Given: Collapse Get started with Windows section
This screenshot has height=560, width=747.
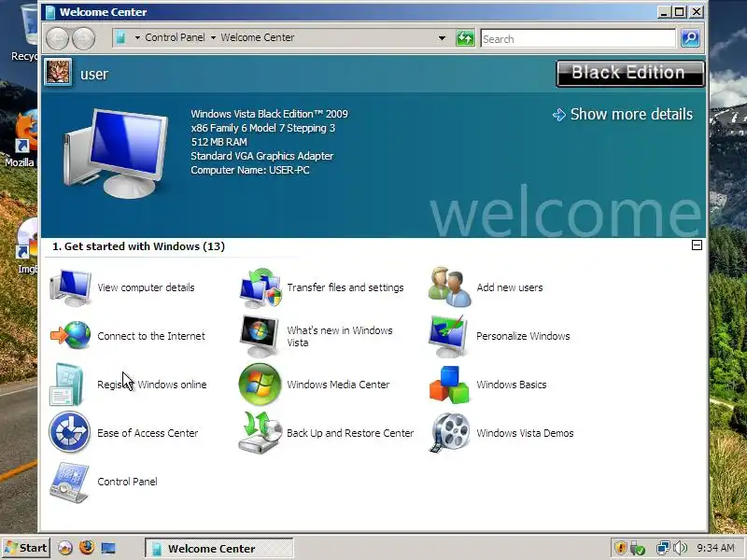Looking at the screenshot, I should (697, 245).
